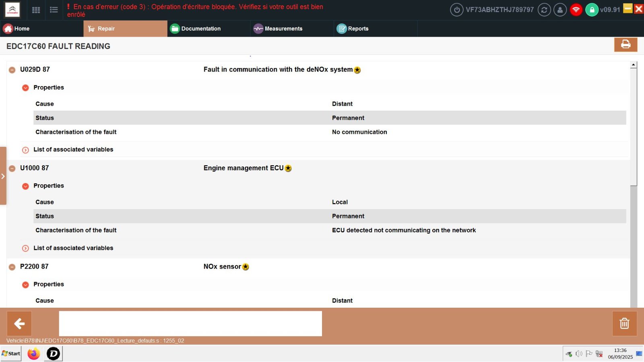Viewport: 644px width, 362px height.
Task: Click the trash icon to delete faults
Action: coord(624,323)
